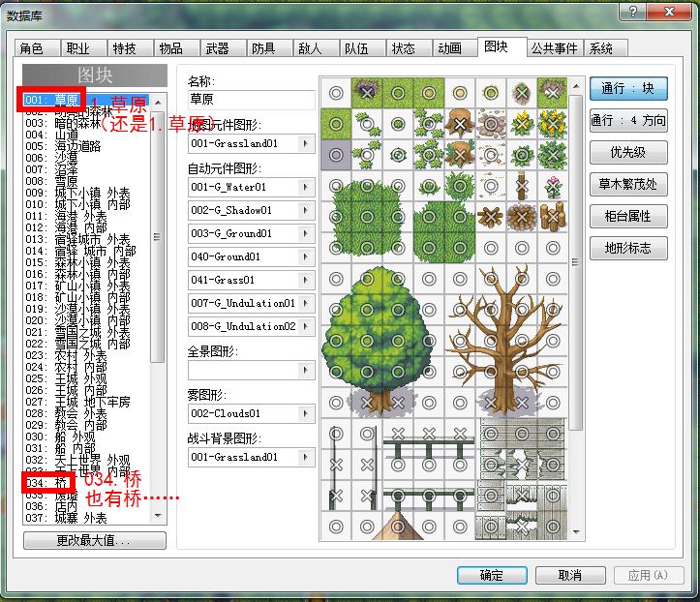
Task: Open the 状态 tab
Action: (x=409, y=47)
